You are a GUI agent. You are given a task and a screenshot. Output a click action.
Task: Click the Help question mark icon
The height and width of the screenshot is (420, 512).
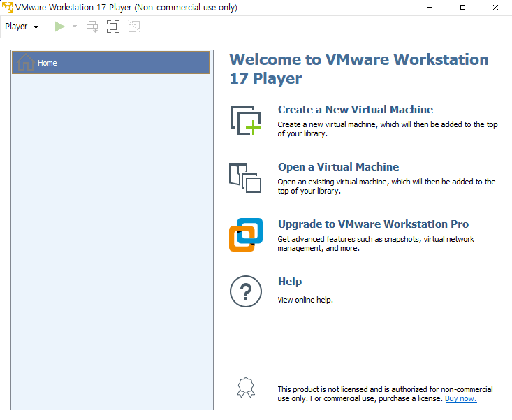[x=246, y=291]
